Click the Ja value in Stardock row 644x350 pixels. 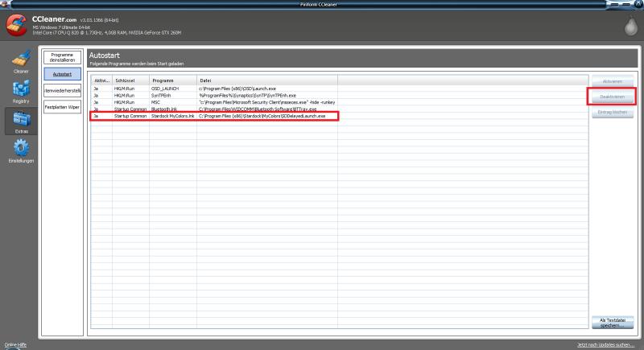(96, 116)
